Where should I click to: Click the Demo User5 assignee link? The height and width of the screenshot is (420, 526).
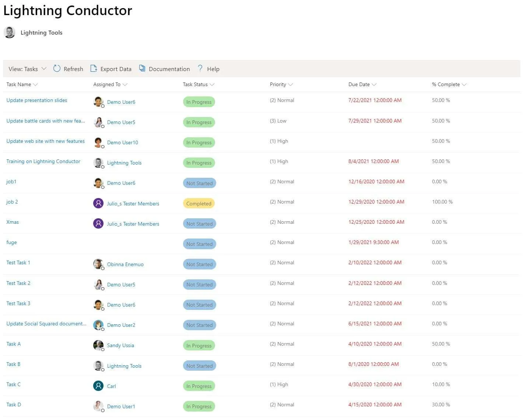click(x=121, y=122)
